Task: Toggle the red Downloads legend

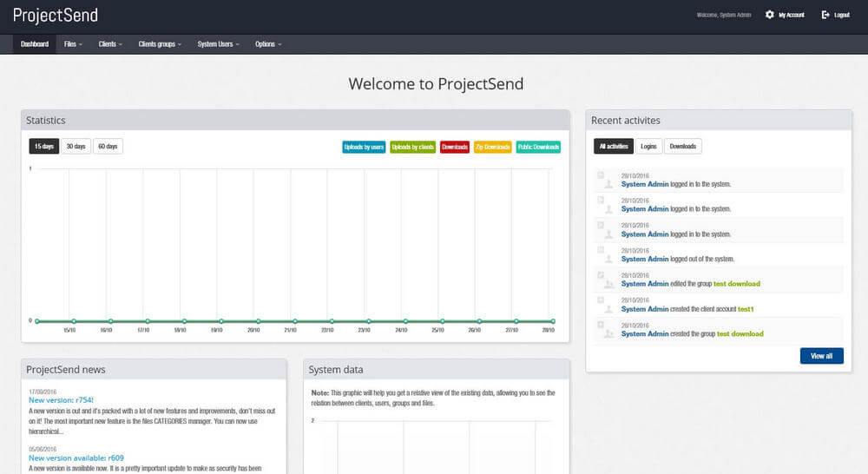Action: tap(455, 147)
